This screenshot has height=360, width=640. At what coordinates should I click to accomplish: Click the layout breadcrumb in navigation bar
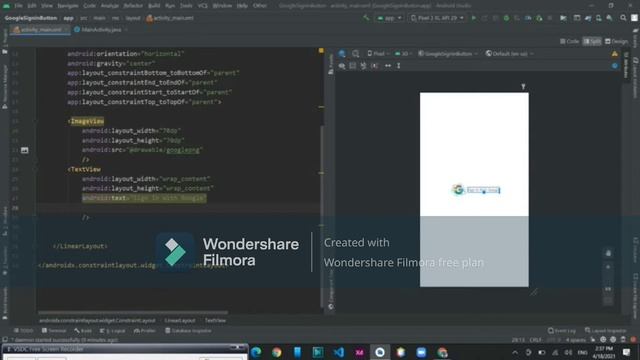[x=133, y=18]
